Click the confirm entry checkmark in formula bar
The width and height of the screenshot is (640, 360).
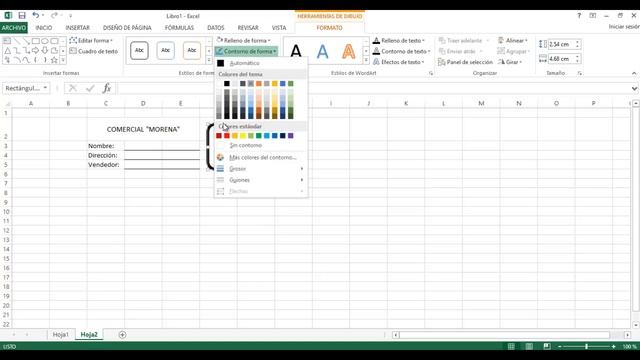(x=90, y=88)
